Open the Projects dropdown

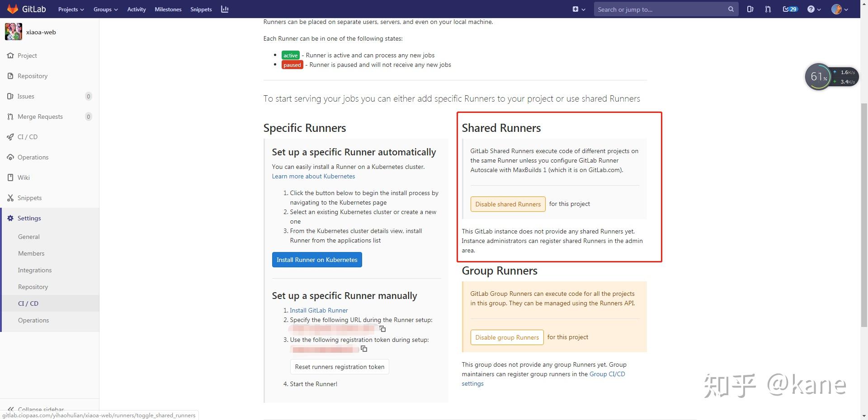pyautogui.click(x=71, y=9)
